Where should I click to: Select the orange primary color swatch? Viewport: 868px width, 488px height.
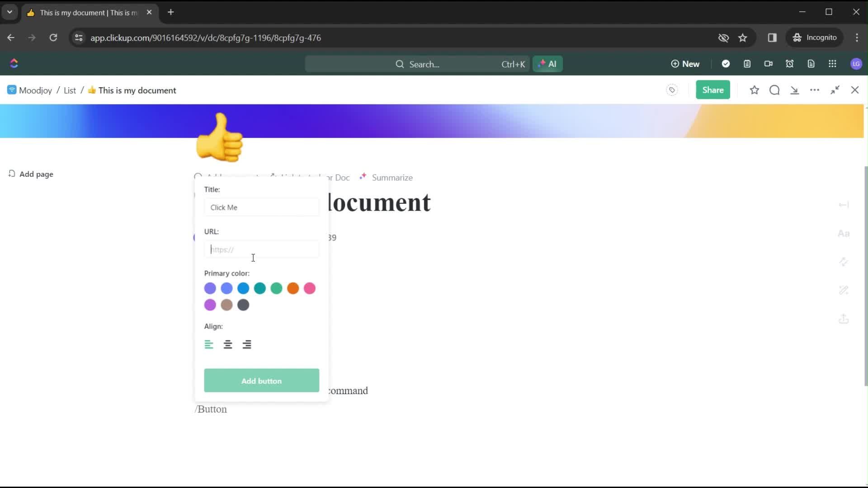pos(292,288)
